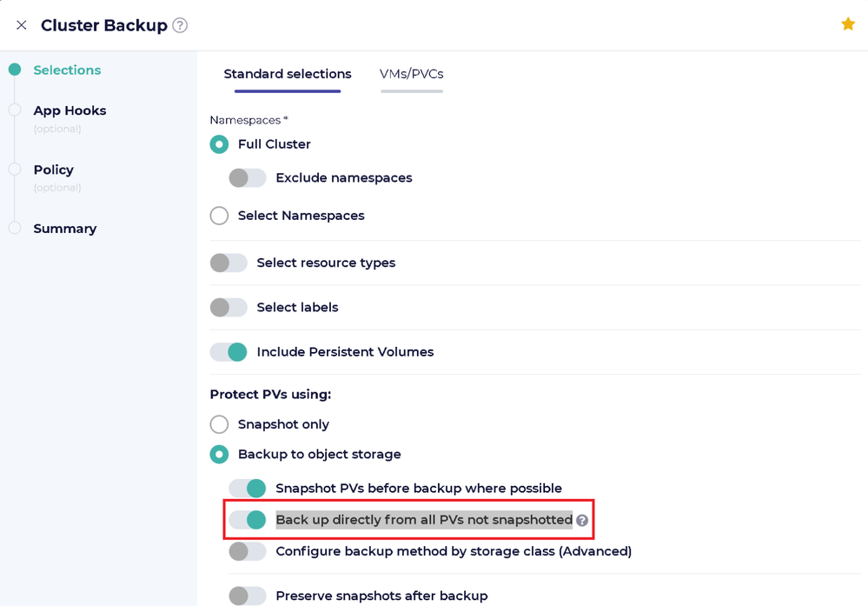The image size is (868, 606).
Task: Click the yellow favorite star icon
Action: coord(848,24)
